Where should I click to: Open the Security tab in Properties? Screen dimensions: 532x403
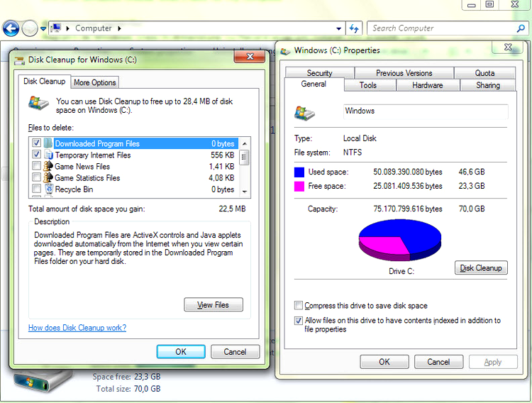[320, 73]
